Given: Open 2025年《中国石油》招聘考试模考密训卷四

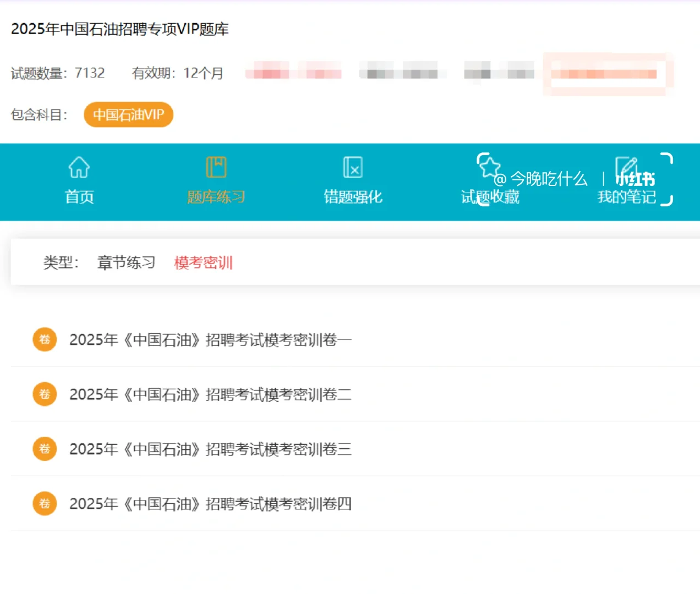Looking at the screenshot, I should pyautogui.click(x=210, y=504).
